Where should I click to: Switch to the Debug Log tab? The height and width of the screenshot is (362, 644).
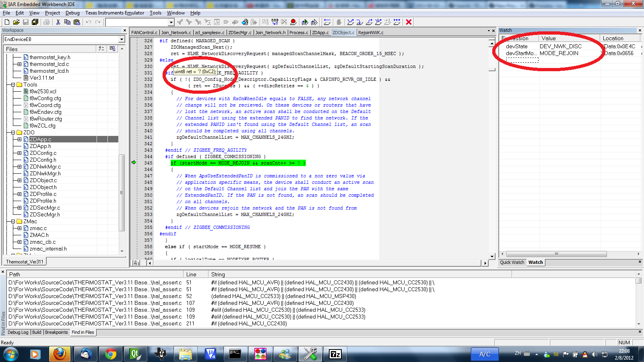pos(18,332)
